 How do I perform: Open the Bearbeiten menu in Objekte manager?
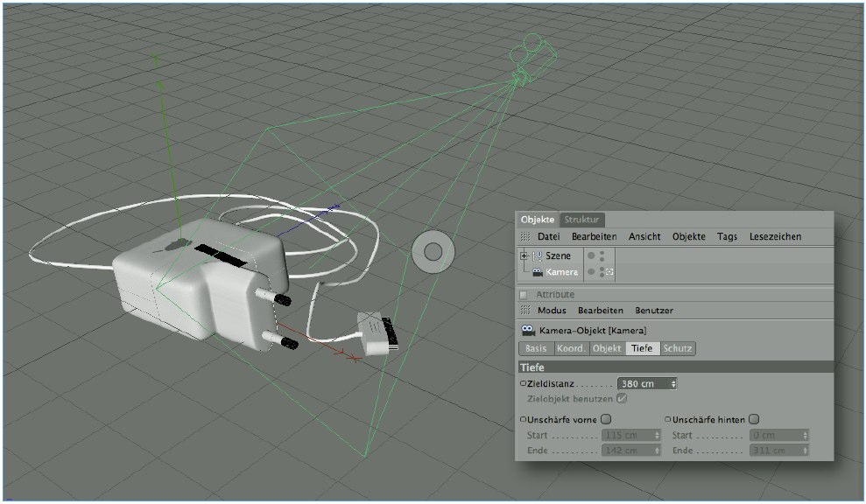click(x=595, y=236)
